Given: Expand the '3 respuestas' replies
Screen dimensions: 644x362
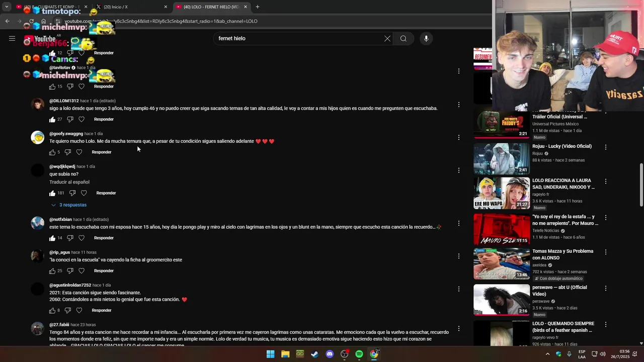Looking at the screenshot, I should 69,205.
